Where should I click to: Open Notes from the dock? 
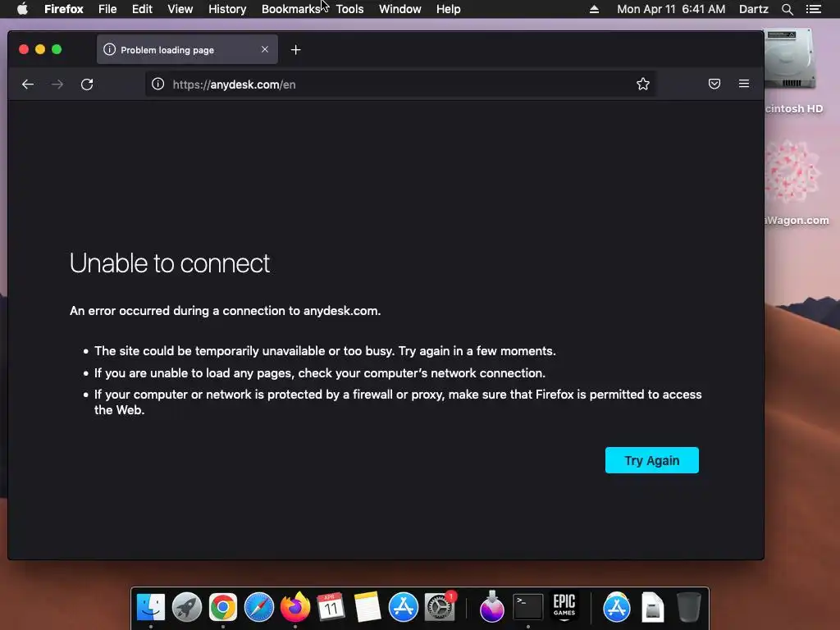[367, 607]
